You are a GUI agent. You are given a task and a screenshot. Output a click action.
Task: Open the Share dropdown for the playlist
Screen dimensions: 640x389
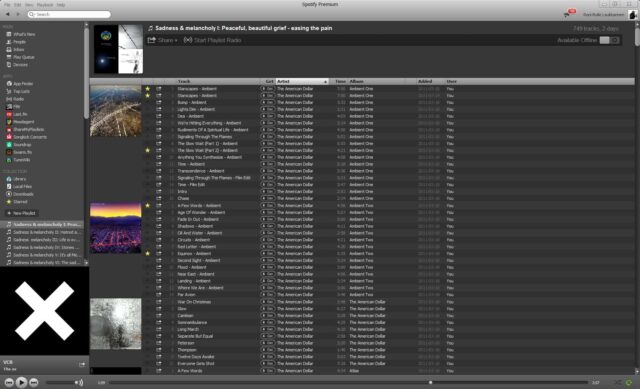tap(162, 40)
